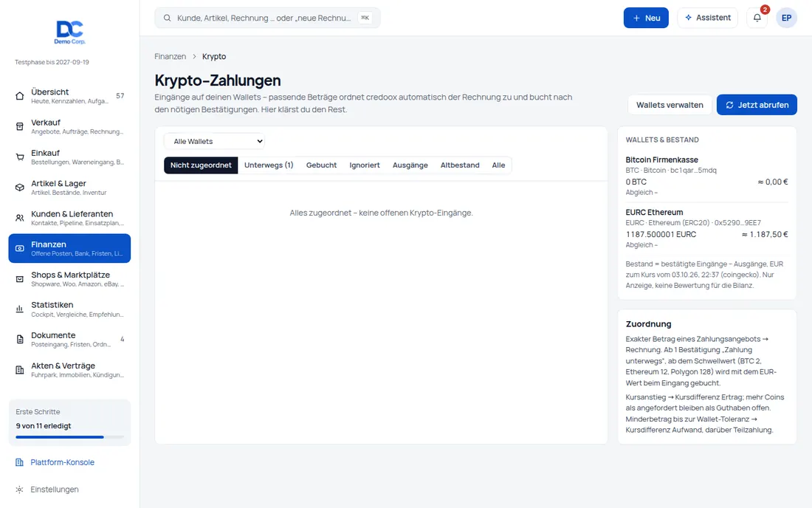Focus the global search field
This screenshot has height=508, width=812.
[267, 18]
